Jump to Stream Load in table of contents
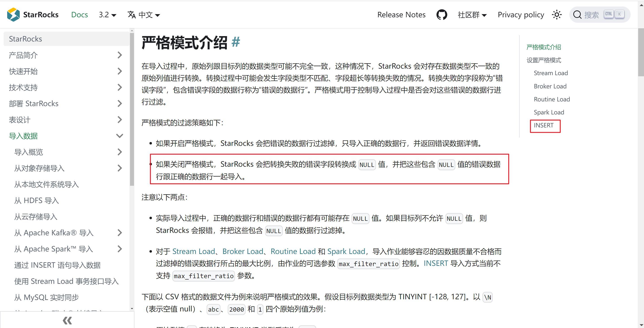The height and width of the screenshot is (328, 644). [551, 73]
